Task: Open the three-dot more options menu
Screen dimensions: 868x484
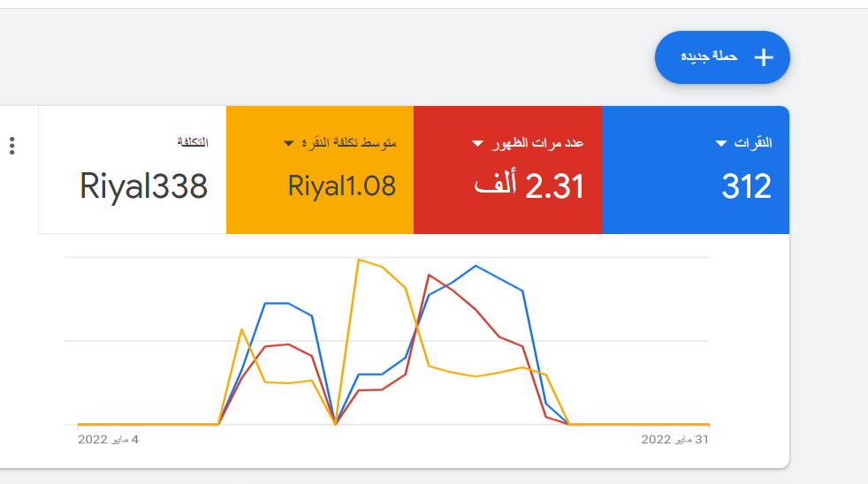Action: tap(11, 146)
